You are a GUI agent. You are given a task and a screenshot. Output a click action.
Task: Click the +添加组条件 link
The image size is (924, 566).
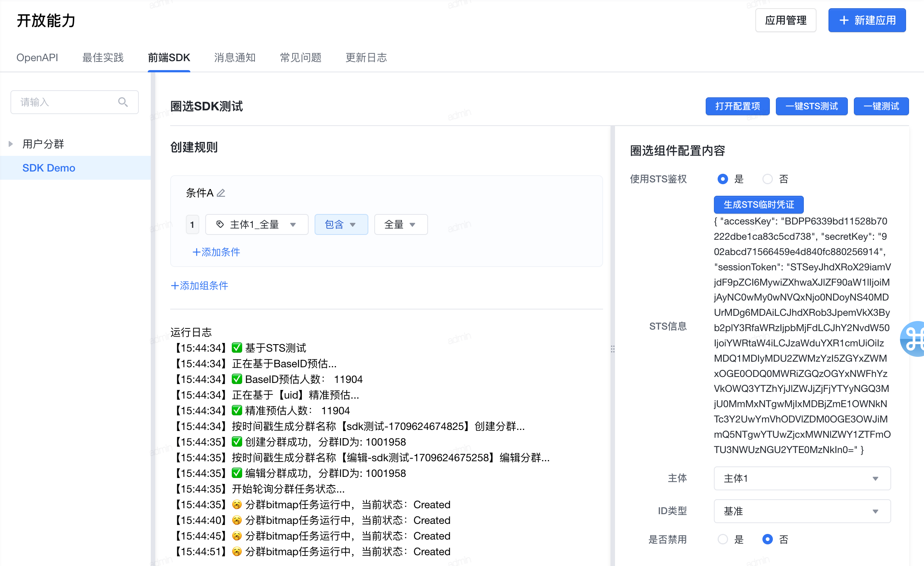[x=199, y=286]
